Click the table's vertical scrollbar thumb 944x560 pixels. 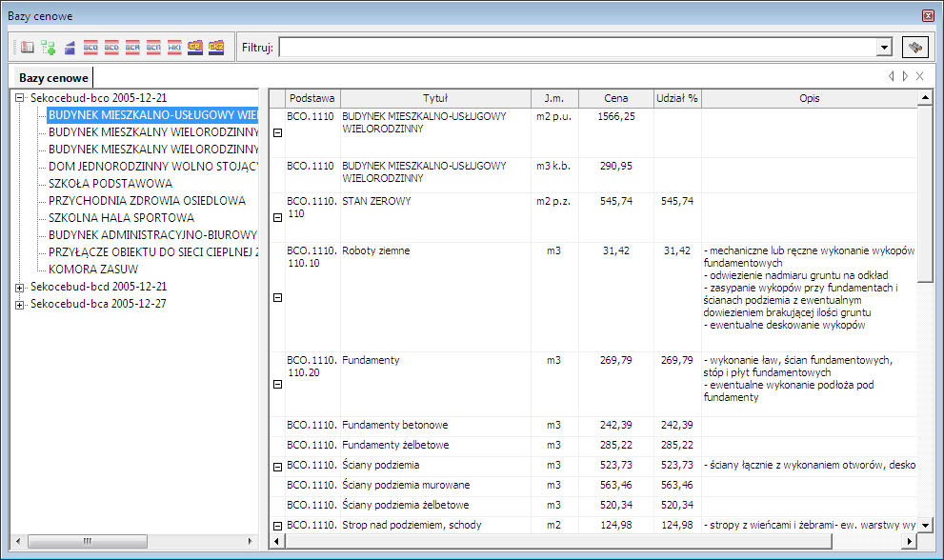[x=925, y=193]
